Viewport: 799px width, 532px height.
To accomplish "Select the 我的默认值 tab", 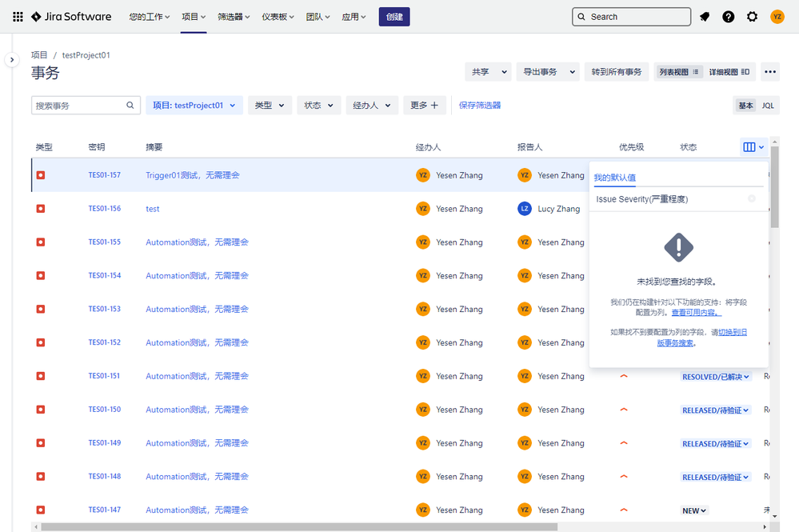I will (614, 178).
